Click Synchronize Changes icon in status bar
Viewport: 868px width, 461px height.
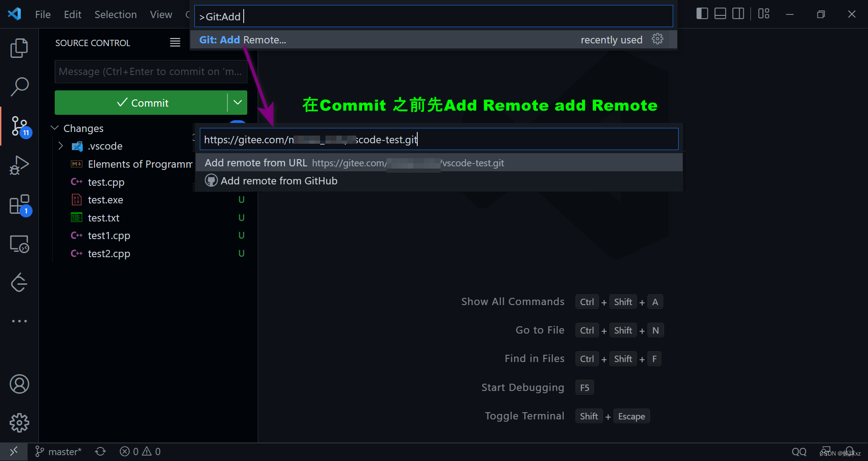100,452
